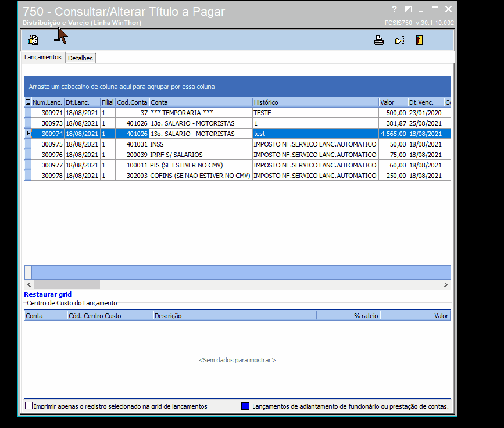The image size is (504, 428).
Task: Click account code 200039 cell
Action: coord(132,155)
